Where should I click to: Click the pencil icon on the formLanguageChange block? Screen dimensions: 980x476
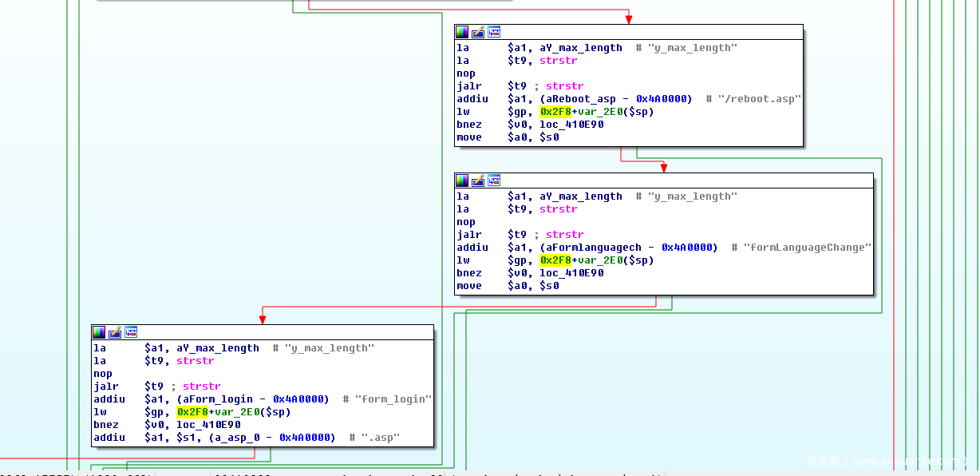coord(478,180)
